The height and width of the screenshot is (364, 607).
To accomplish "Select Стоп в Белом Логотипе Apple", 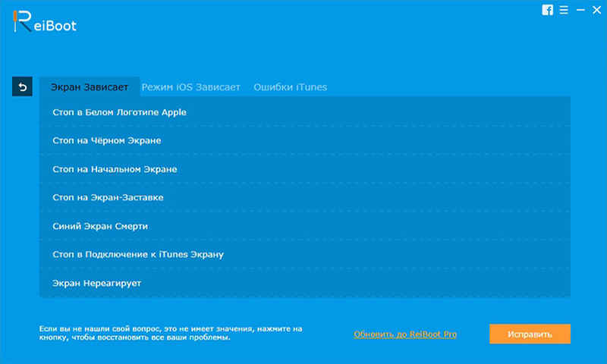I will pyautogui.click(x=305, y=112).
